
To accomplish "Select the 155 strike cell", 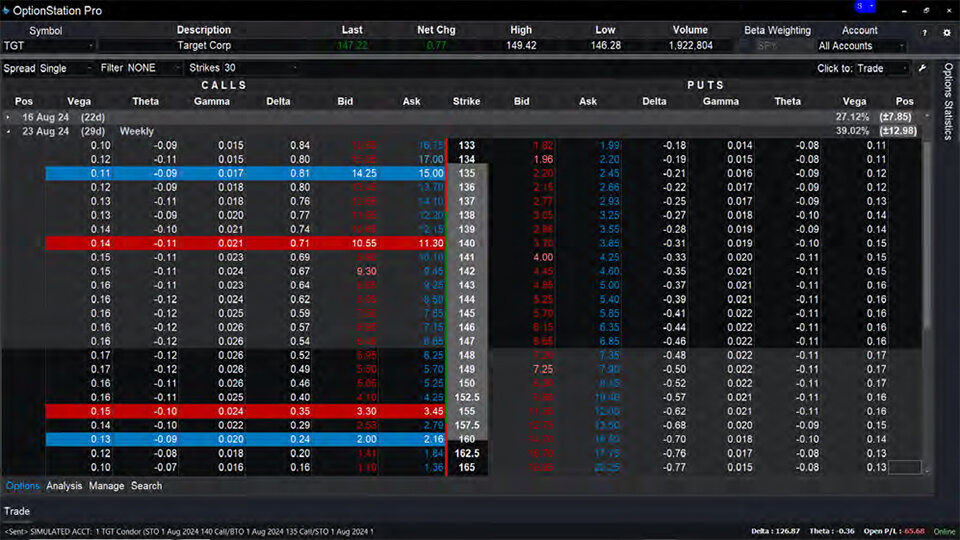I will click(467, 411).
